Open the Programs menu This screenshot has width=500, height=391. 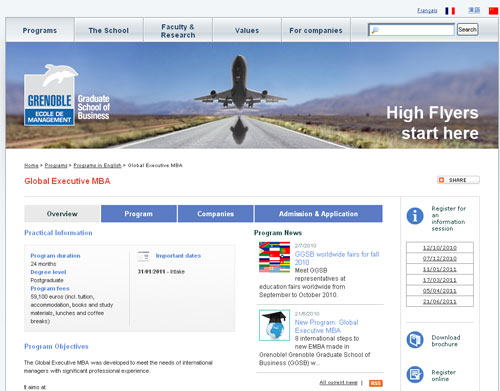tap(40, 30)
